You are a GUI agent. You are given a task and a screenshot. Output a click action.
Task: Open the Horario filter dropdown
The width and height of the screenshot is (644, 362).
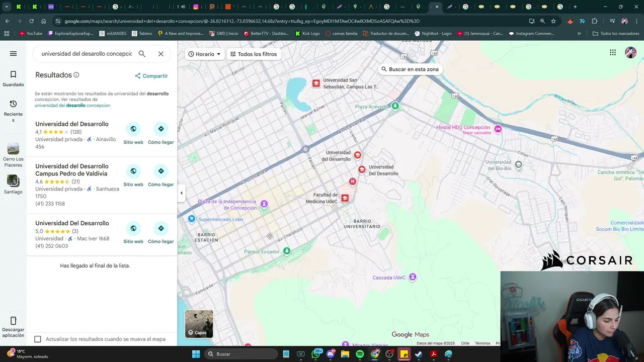tap(204, 54)
